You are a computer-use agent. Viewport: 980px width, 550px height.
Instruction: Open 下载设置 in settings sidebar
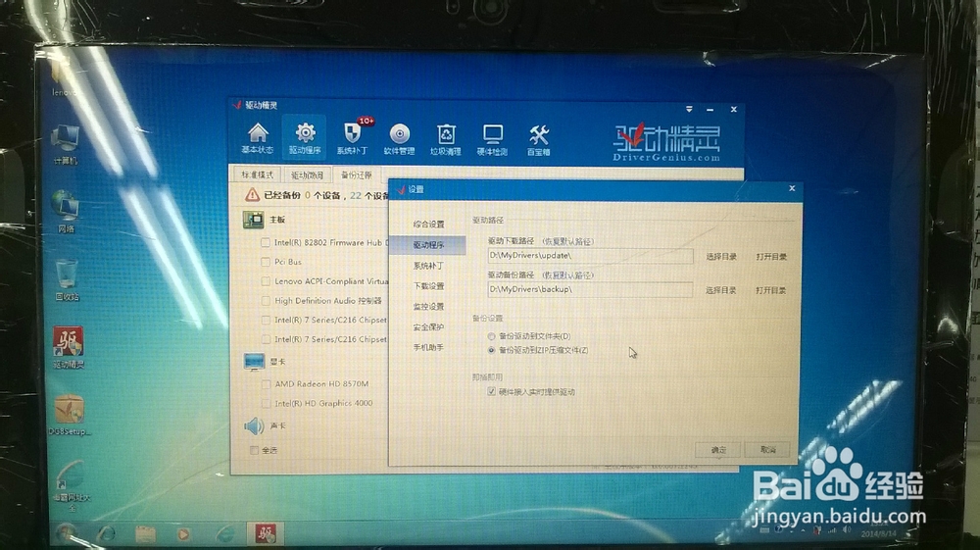tap(428, 286)
